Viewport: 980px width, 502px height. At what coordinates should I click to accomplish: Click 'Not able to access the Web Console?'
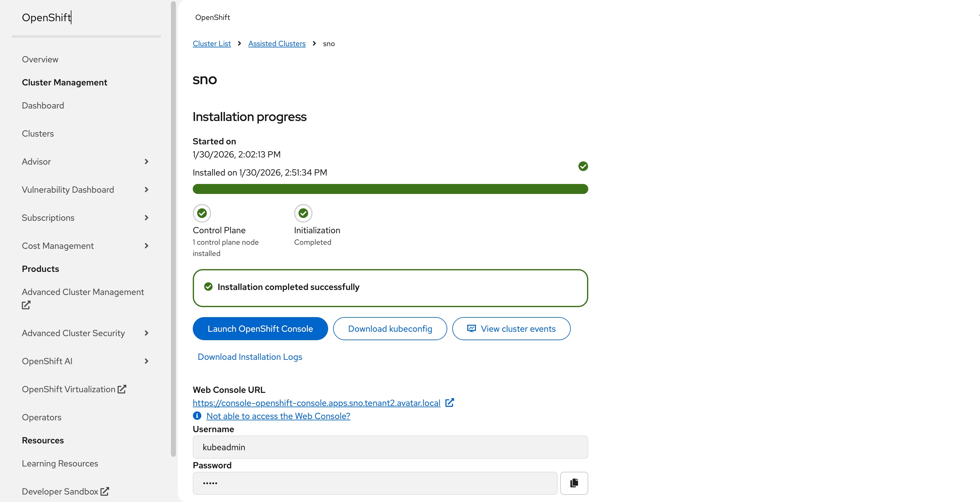pos(278,416)
